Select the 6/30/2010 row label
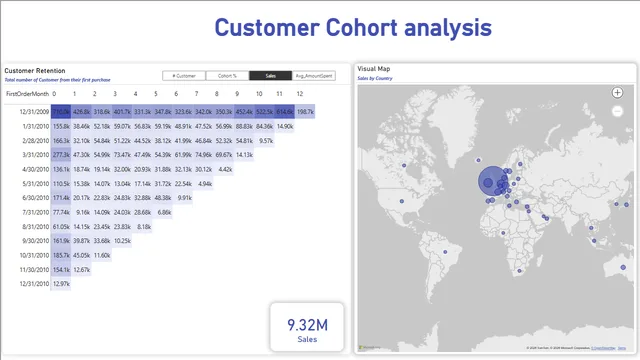 pyautogui.click(x=36, y=198)
